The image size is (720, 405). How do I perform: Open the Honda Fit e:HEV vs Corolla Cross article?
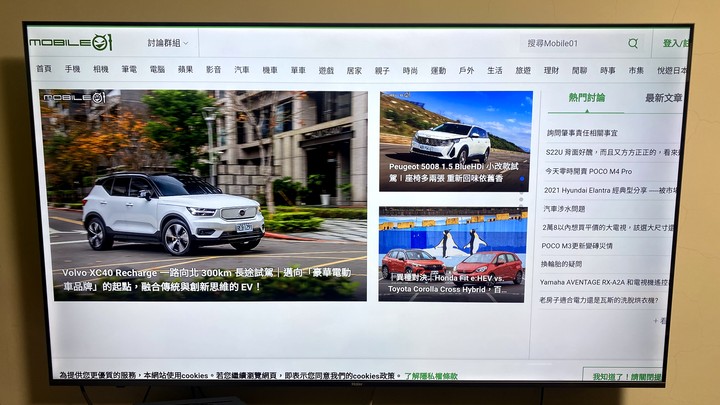pyautogui.click(x=452, y=254)
